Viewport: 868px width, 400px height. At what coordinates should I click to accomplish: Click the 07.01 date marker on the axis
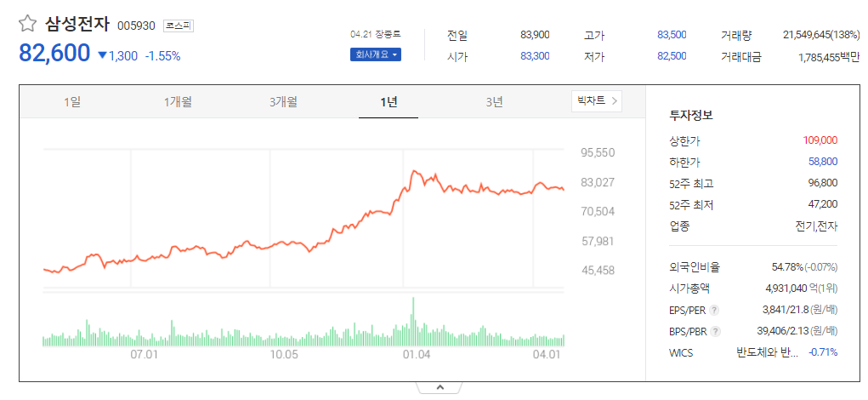(144, 354)
